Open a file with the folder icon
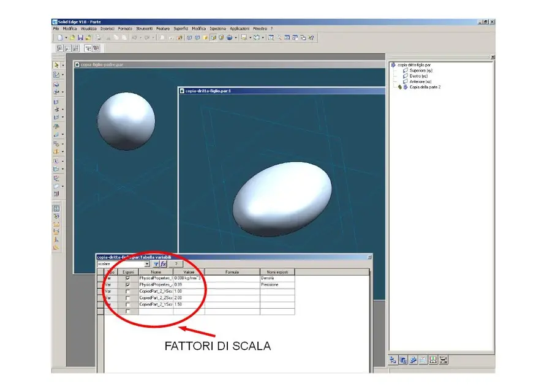This screenshot has height=392, width=555. click(x=72, y=37)
